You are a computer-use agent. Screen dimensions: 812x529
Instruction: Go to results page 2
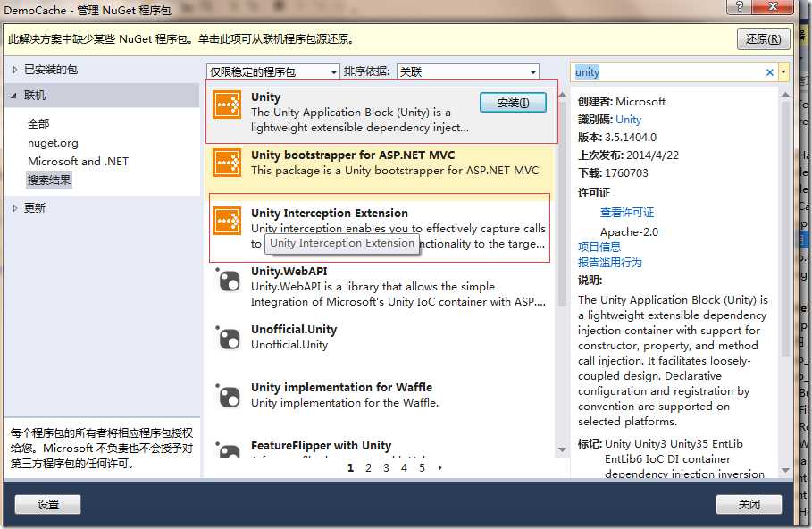(x=368, y=468)
